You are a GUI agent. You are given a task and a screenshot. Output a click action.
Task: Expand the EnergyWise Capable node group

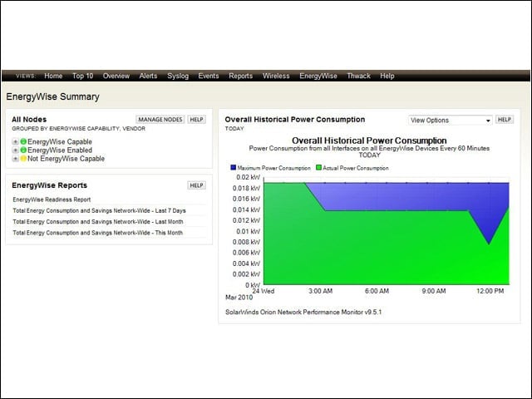15,142
